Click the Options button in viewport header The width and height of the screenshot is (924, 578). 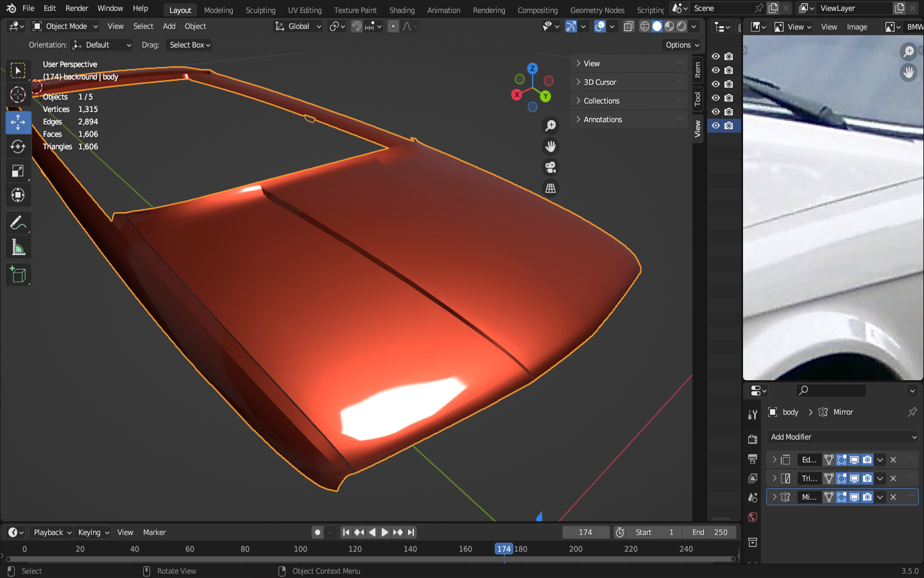[x=681, y=45]
